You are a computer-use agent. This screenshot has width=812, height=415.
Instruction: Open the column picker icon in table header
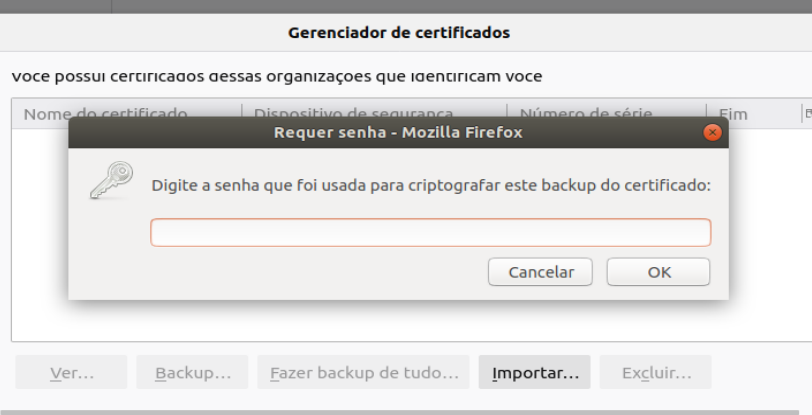[806, 114]
